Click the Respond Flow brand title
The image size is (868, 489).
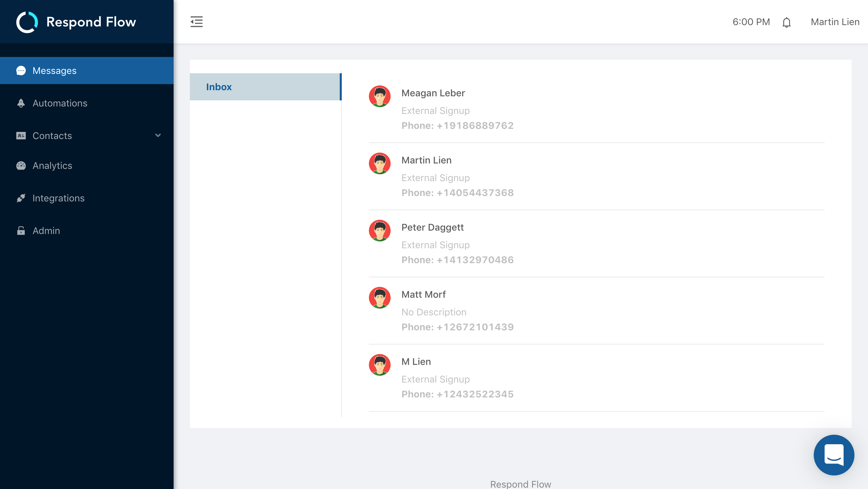click(91, 22)
